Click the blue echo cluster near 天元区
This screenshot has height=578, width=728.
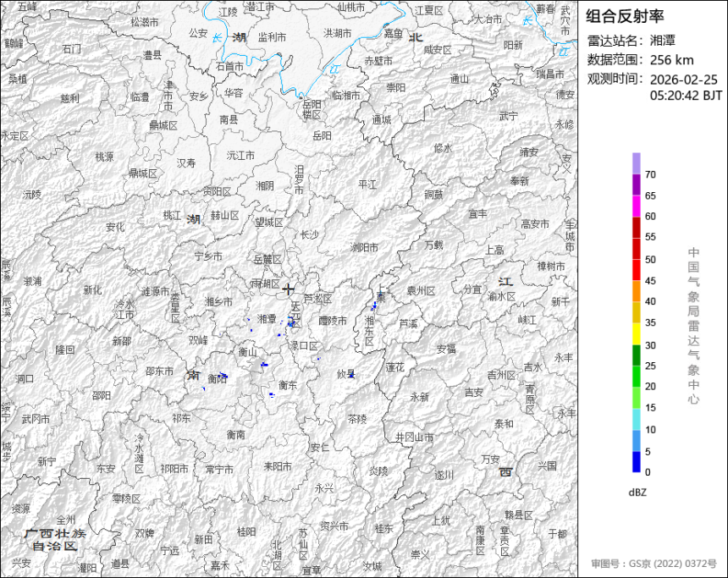tap(291, 322)
